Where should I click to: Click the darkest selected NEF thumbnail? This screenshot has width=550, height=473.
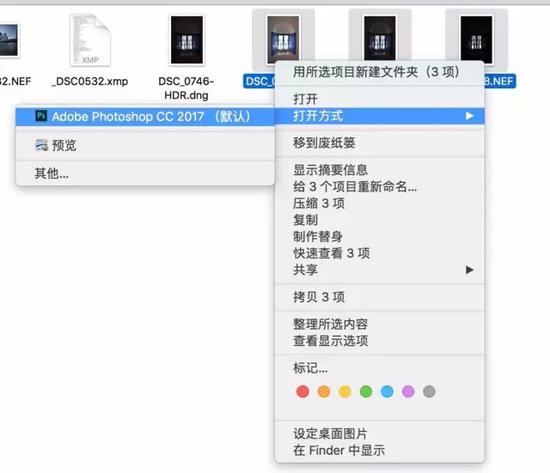click(x=476, y=40)
